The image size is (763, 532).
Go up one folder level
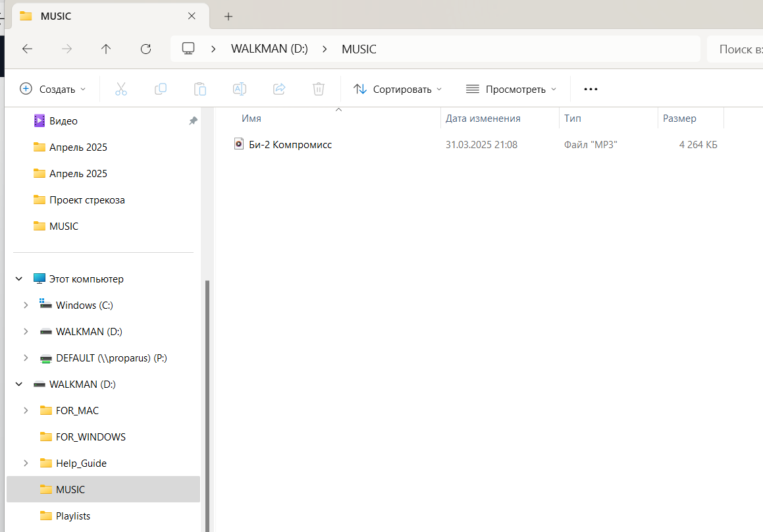[106, 49]
